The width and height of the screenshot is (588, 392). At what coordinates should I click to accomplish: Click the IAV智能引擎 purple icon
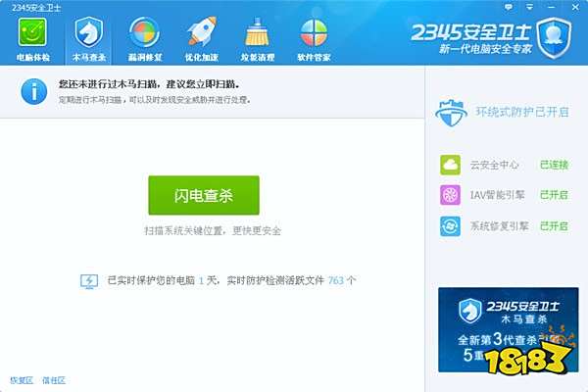click(x=450, y=195)
